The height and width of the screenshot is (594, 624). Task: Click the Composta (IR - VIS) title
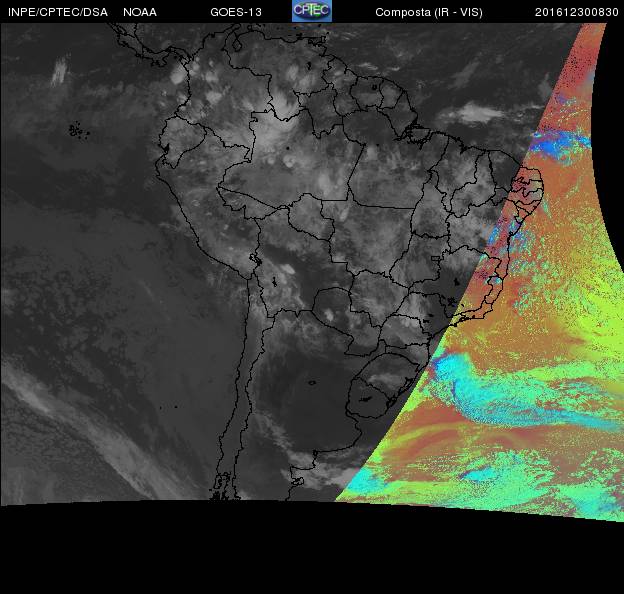(424, 12)
